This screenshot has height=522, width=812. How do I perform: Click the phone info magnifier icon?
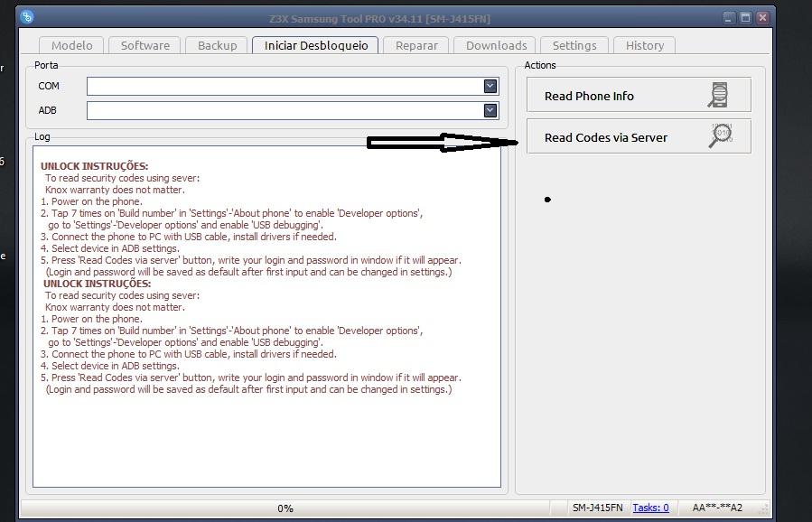(719, 95)
